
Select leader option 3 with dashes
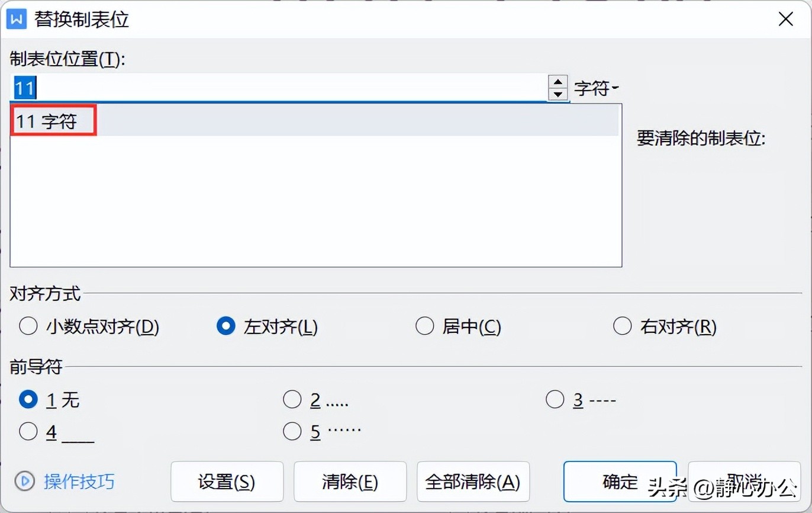click(555, 400)
